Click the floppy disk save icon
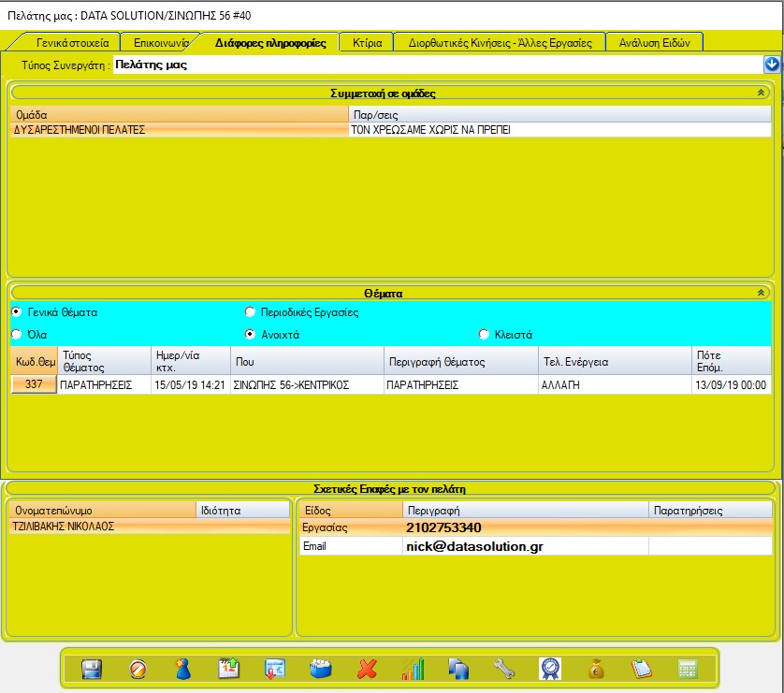Image resolution: width=784 pixels, height=693 pixels. [92, 670]
